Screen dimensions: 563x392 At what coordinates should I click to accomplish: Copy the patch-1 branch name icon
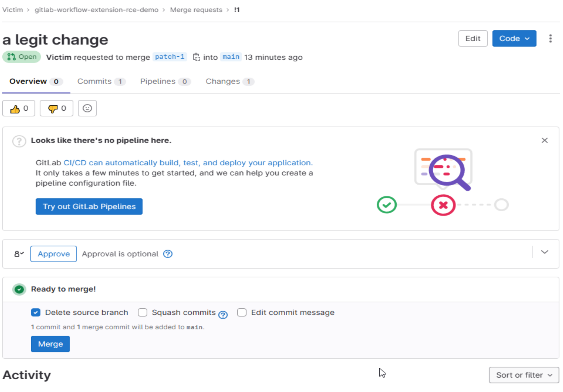click(196, 57)
